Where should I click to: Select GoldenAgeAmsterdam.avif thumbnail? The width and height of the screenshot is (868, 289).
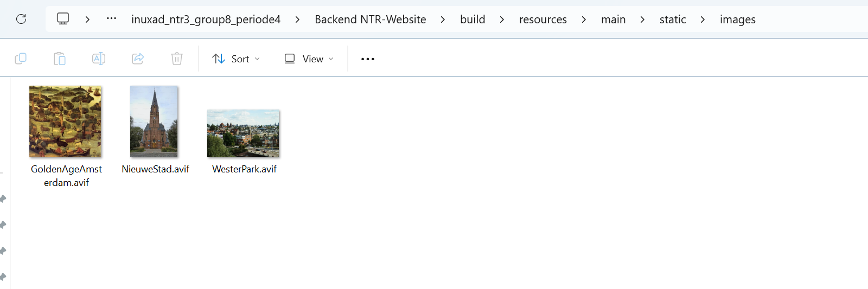65,122
